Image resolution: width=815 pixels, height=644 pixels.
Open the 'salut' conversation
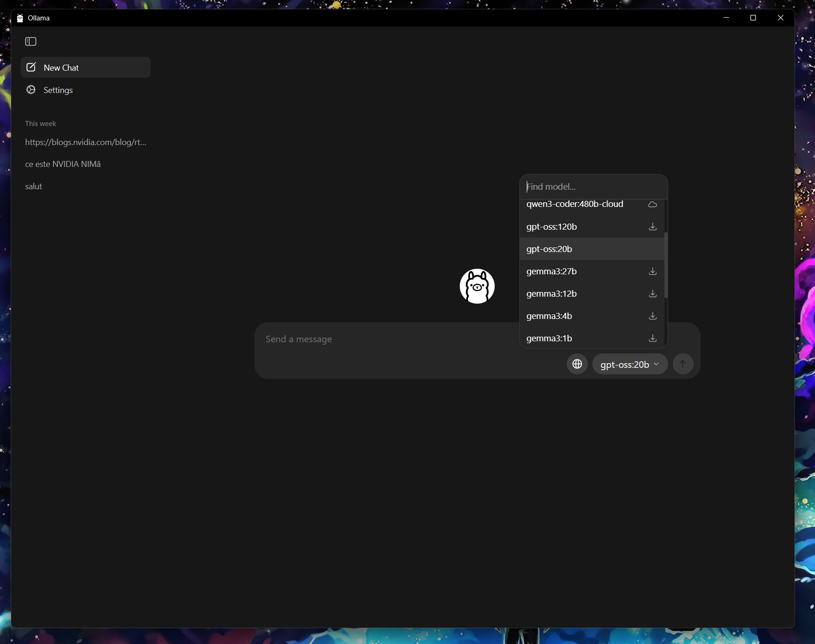pos(33,186)
